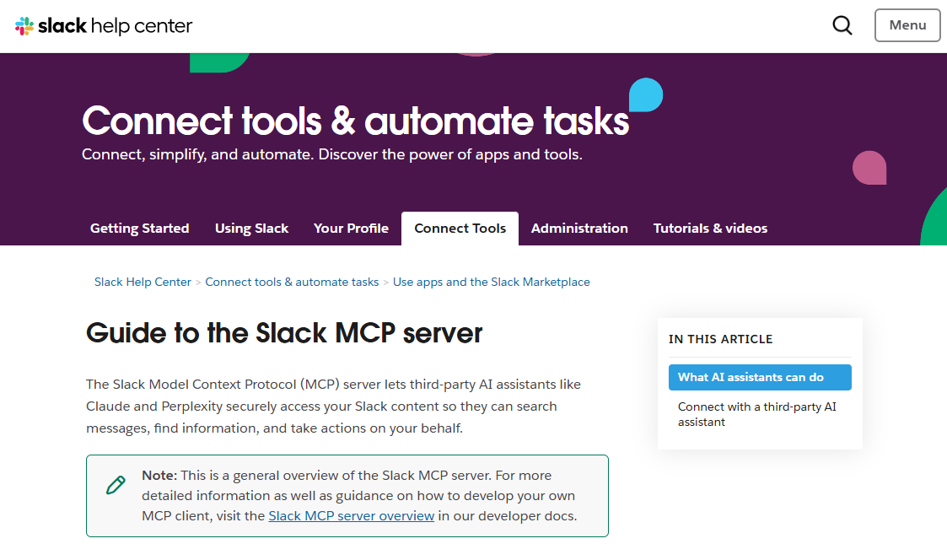Viewport: 947px width, 560px height.
Task: Open the Menu button
Action: click(907, 25)
